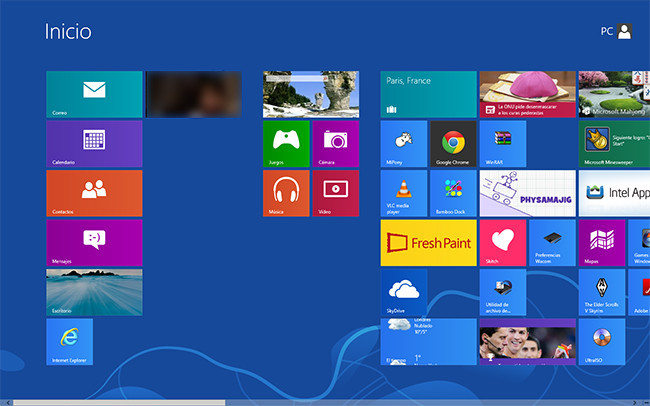
Task: Launch The Elder Scrolls V Skyrim tile
Action: tap(602, 292)
